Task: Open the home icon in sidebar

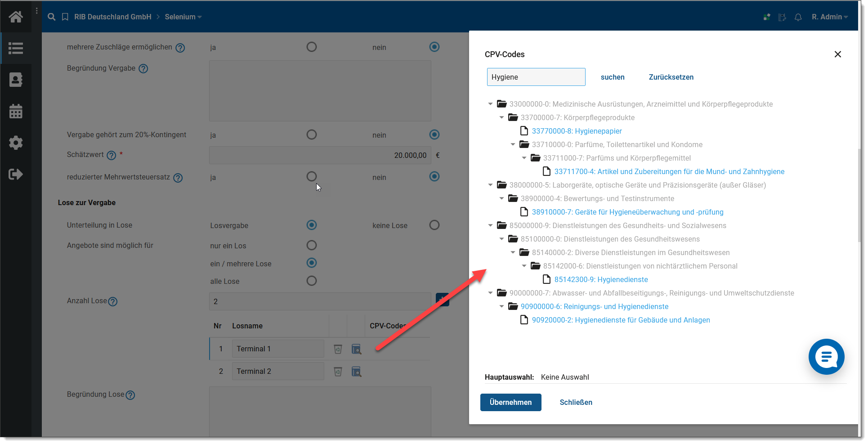Action: click(x=16, y=17)
